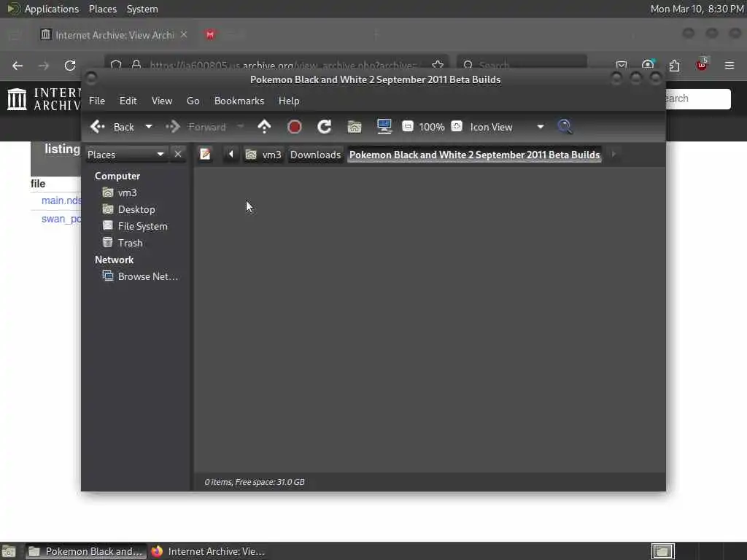Open the Go menu
The height and width of the screenshot is (560, 747).
coord(193,101)
